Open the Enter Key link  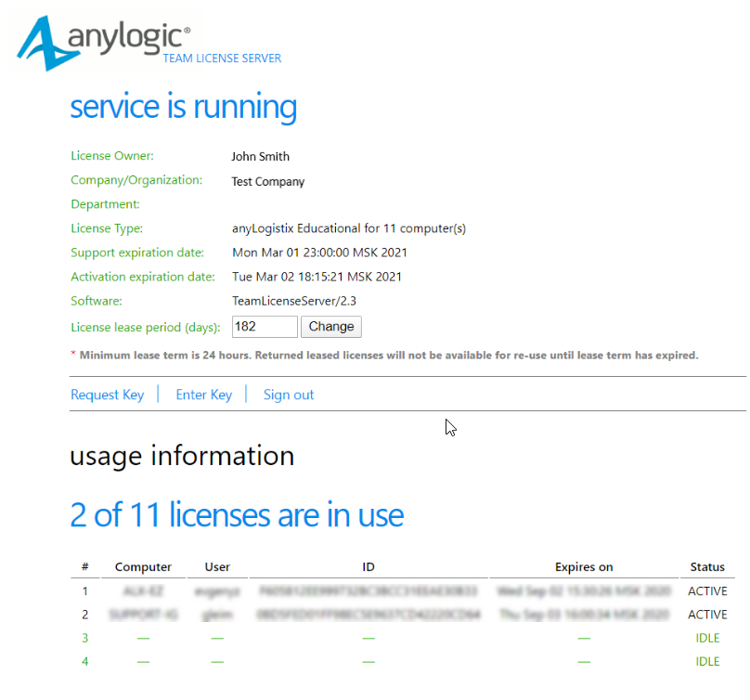[204, 395]
